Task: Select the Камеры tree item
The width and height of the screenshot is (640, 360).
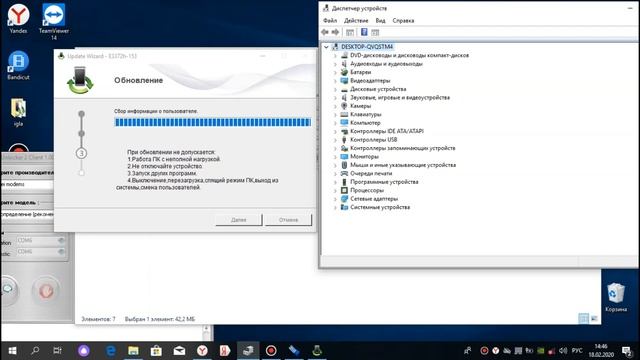Action: [360, 106]
